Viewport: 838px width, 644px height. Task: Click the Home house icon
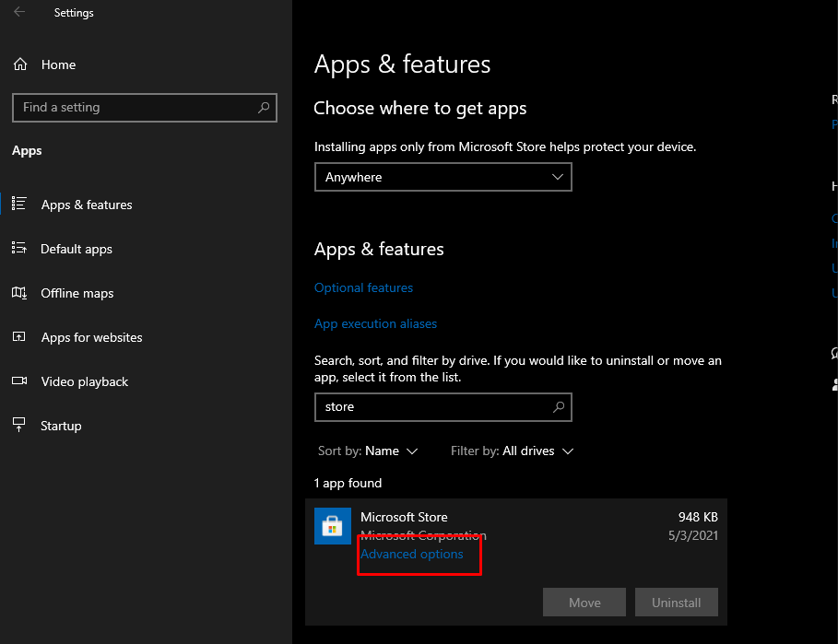20,64
